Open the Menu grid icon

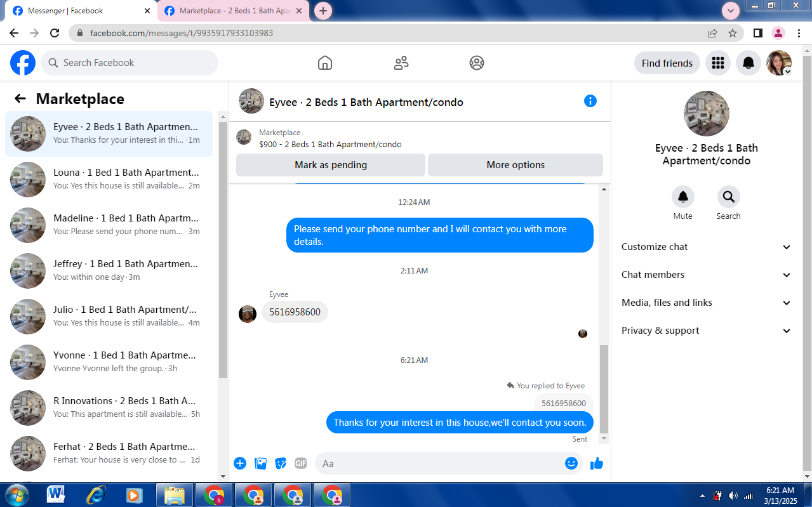(718, 63)
